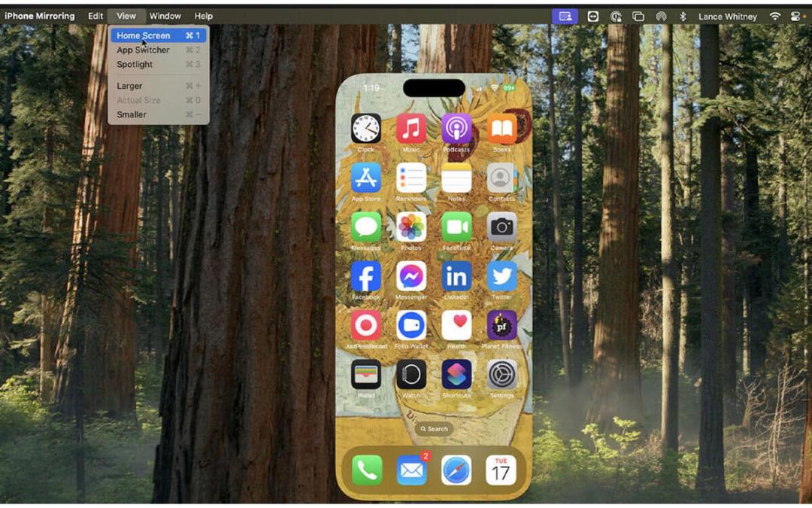Launch the Health app
Screen dimensions: 812x508
(x=456, y=325)
